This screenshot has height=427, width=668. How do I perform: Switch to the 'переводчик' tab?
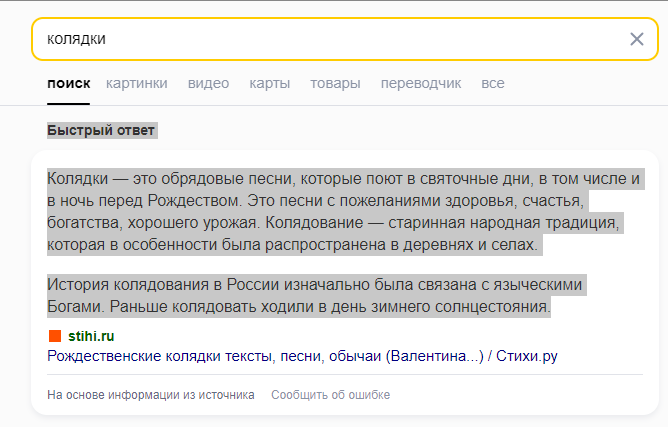tap(421, 83)
